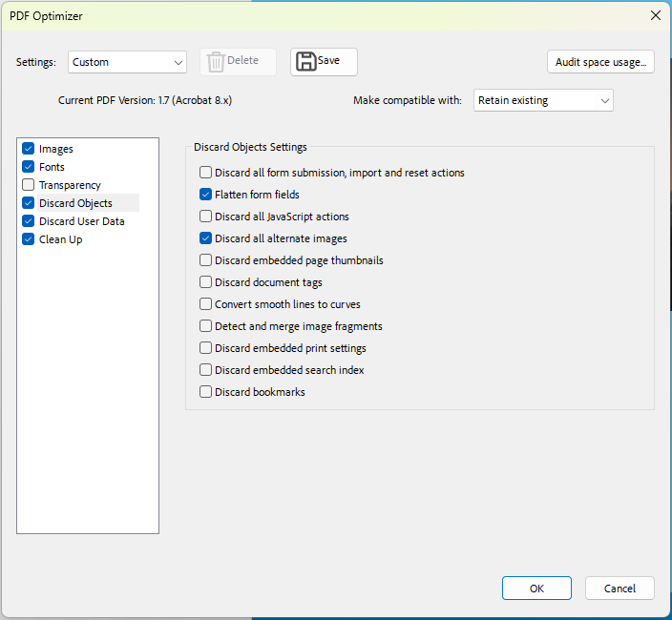Enable the Discard bookmarks checkbox
672x620 pixels.
tap(206, 392)
